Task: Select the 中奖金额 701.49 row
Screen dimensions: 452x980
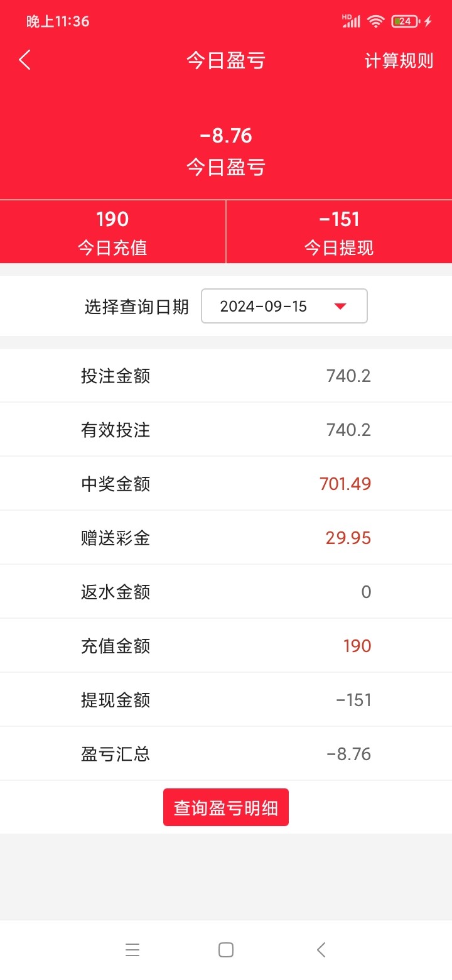Action: pyautogui.click(x=226, y=484)
